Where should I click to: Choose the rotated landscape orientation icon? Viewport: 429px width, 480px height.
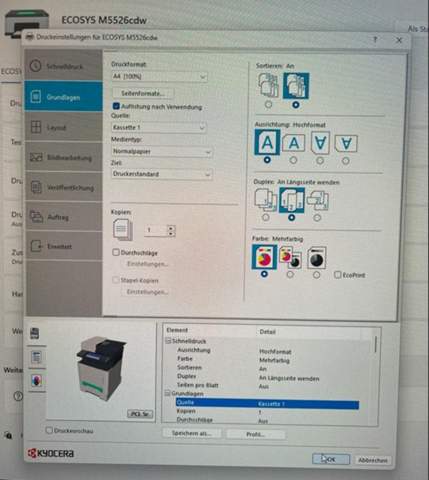tap(346, 144)
